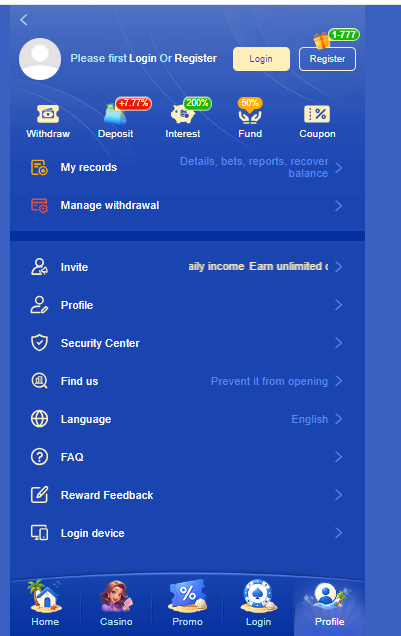
Task: Switch to the Home tab
Action: [45, 604]
